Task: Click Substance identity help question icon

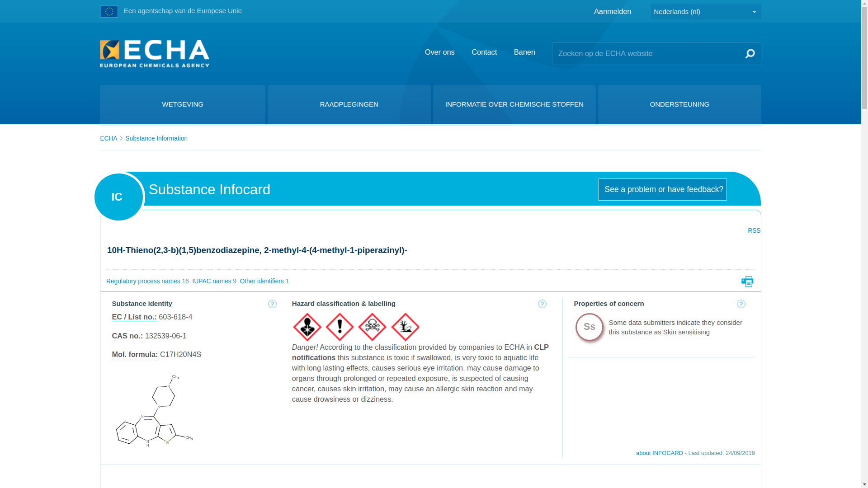Action: click(272, 304)
